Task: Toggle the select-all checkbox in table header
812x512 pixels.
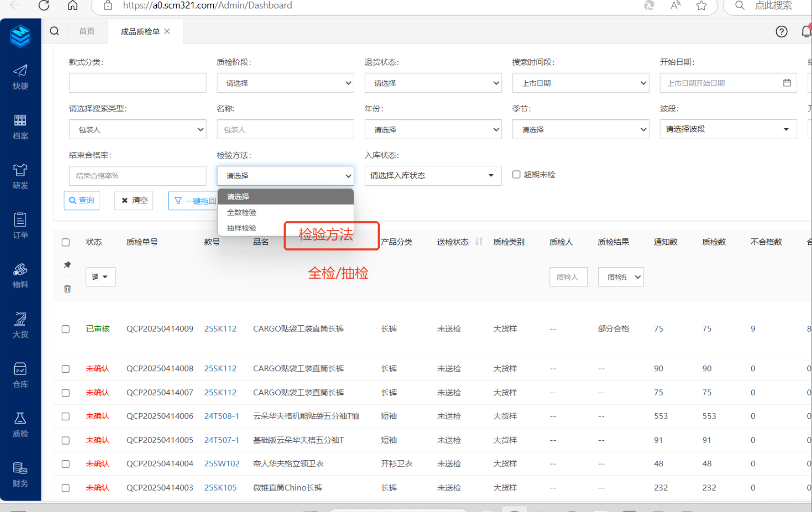Action: point(66,242)
